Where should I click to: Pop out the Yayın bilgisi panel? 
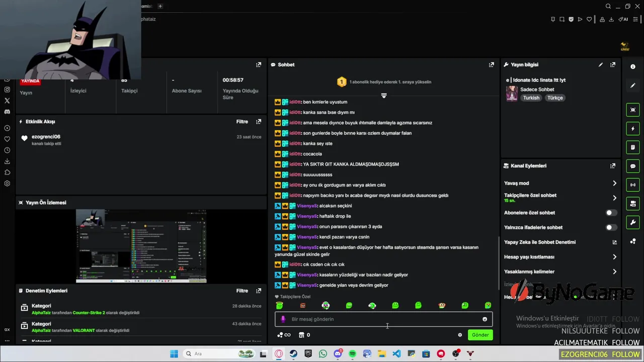coord(613,64)
